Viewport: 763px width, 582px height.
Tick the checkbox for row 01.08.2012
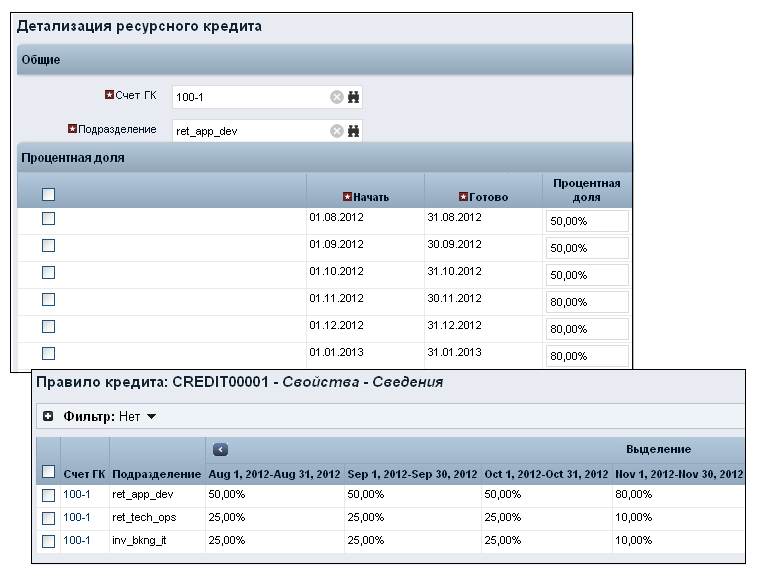pyautogui.click(x=48, y=218)
